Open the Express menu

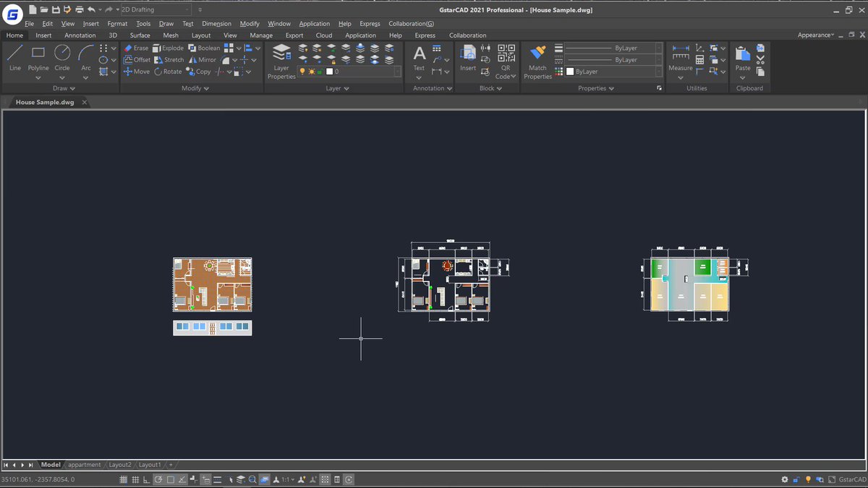tap(370, 24)
